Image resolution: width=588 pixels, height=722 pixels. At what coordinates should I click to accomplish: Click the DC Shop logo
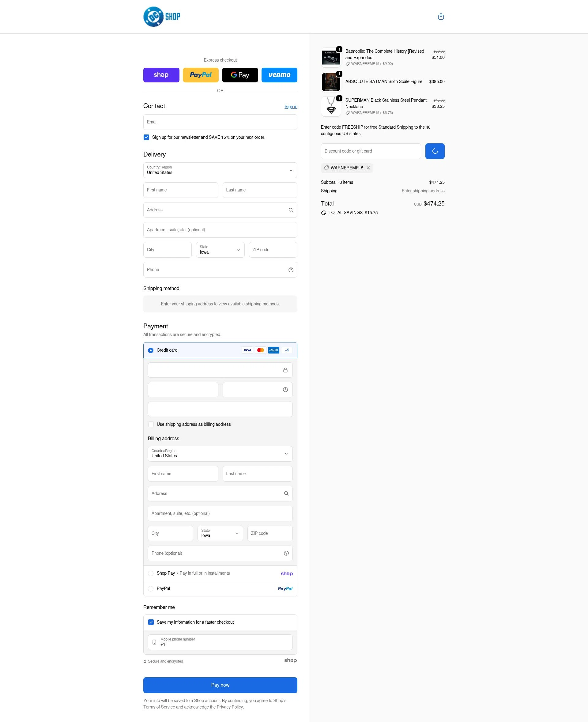pyautogui.click(x=162, y=16)
